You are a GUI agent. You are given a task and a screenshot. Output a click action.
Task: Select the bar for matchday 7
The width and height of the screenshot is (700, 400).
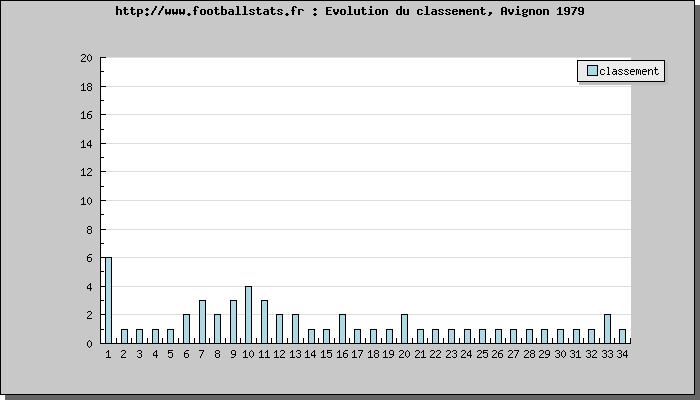(202, 321)
